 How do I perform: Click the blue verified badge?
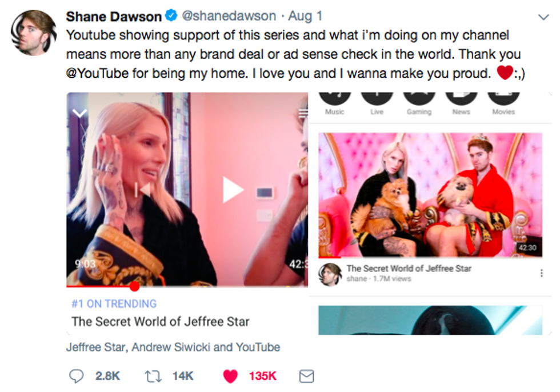171,15
